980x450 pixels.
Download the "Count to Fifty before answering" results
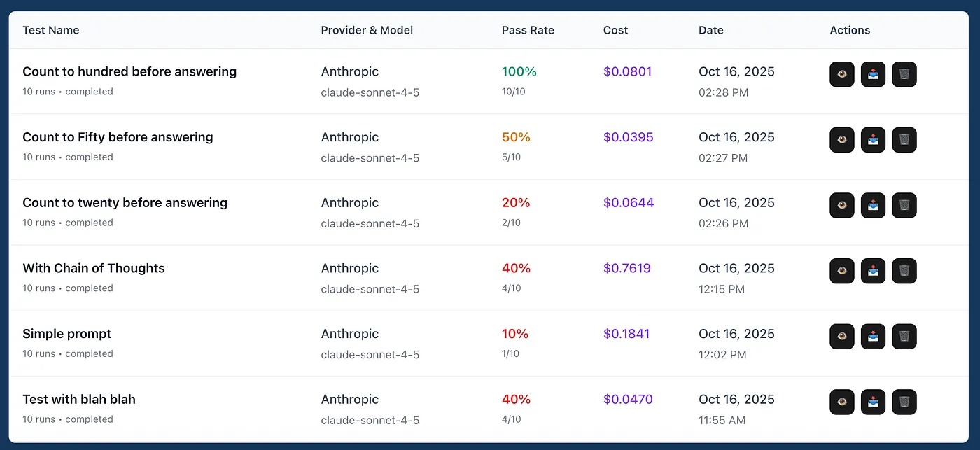pyautogui.click(x=873, y=140)
